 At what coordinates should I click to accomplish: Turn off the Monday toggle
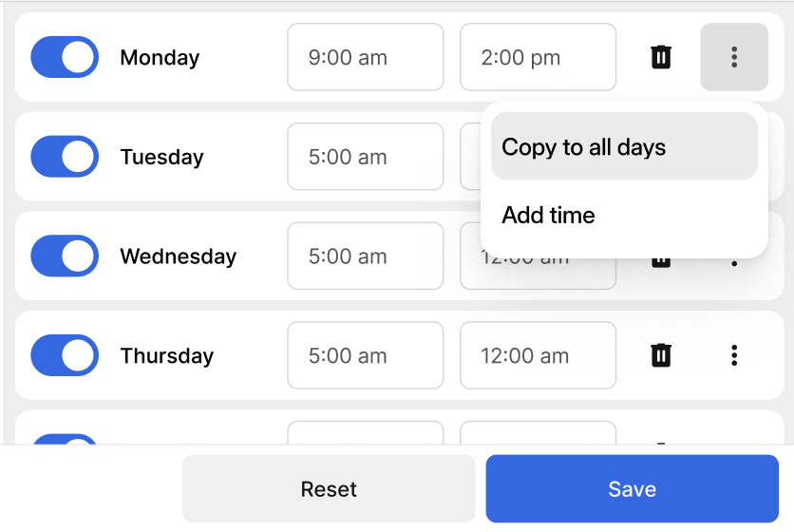(x=65, y=57)
